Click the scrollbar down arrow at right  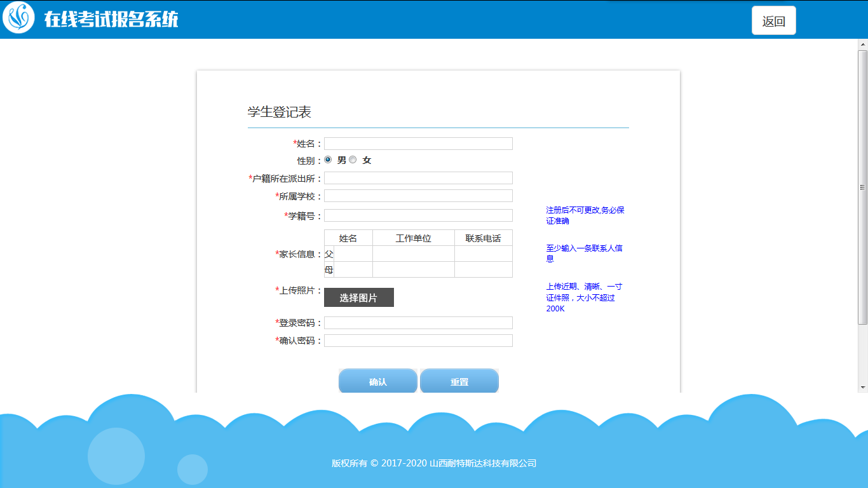tap(863, 386)
